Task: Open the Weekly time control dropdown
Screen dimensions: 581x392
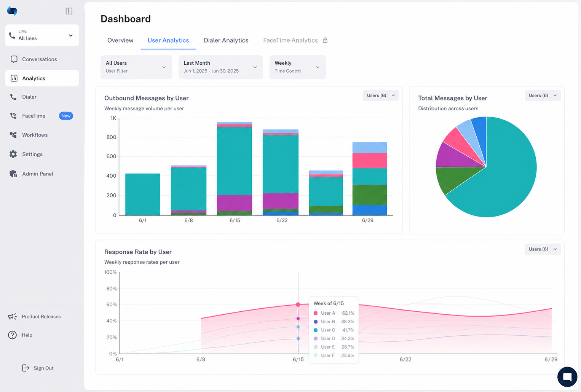Action: coord(297,67)
